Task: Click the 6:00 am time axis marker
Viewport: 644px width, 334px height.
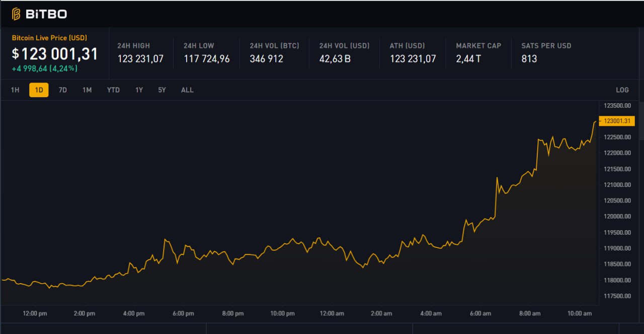Action: click(x=480, y=313)
